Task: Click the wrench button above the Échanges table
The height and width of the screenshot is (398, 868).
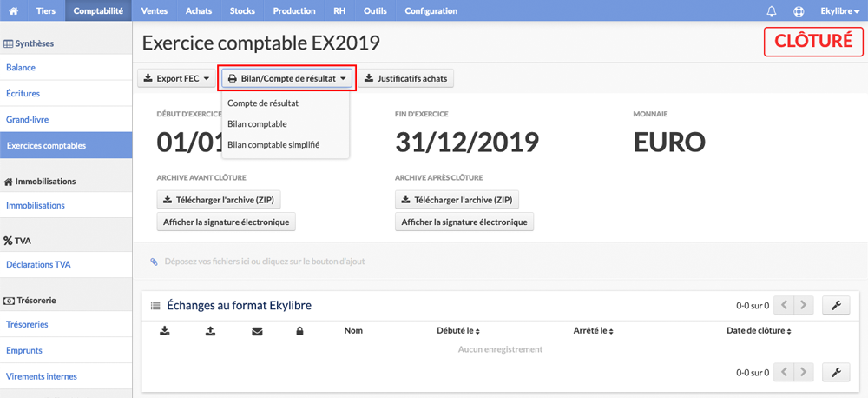Action: pyautogui.click(x=837, y=305)
